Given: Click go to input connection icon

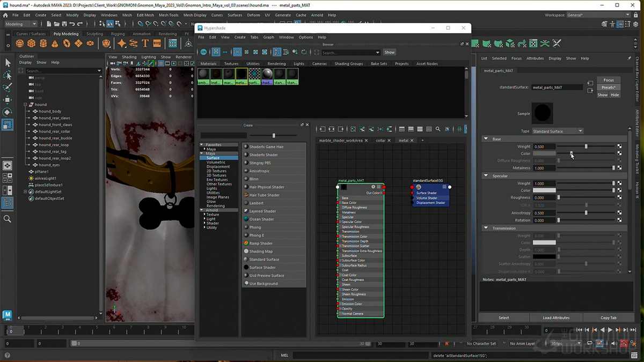Looking at the screenshot, I should 590,83.
